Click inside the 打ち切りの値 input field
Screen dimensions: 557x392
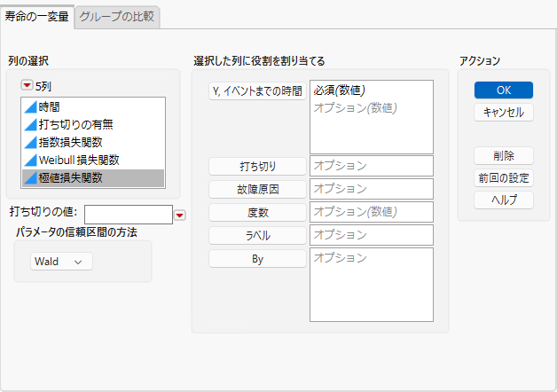click(x=129, y=215)
